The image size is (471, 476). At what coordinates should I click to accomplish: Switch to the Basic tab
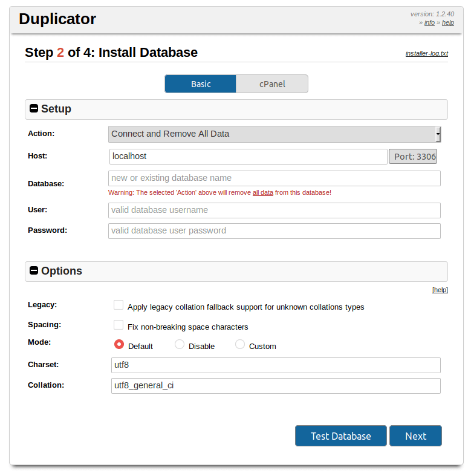[201, 84]
